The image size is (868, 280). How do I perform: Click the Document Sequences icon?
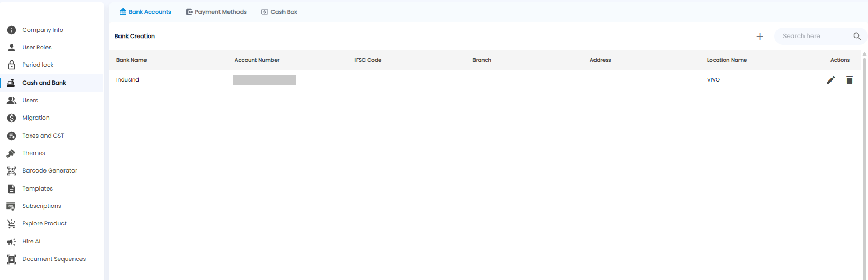[12, 259]
